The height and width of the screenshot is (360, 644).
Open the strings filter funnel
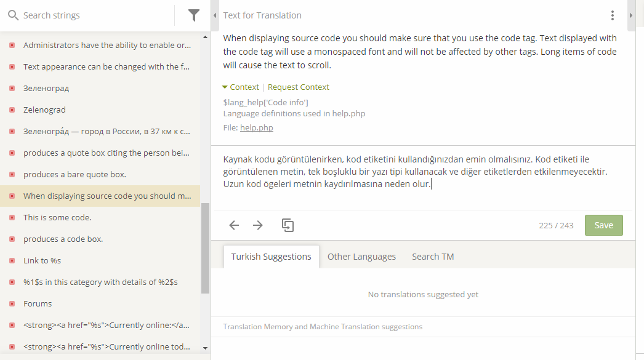coord(194,15)
